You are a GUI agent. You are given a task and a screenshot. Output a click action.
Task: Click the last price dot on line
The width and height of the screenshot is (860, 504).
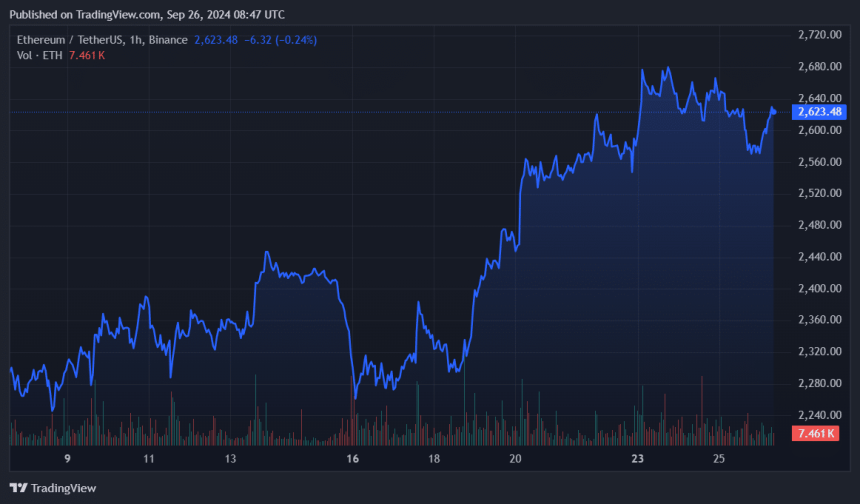(x=773, y=112)
